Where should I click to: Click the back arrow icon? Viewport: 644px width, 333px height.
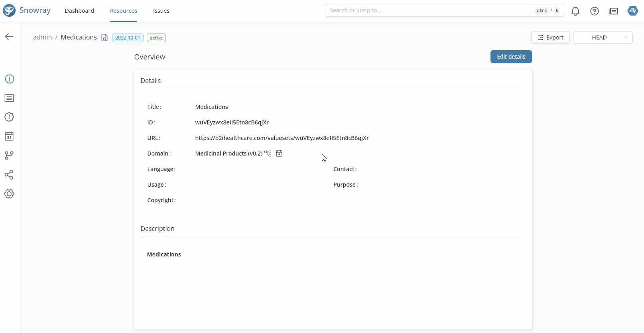coord(9,37)
